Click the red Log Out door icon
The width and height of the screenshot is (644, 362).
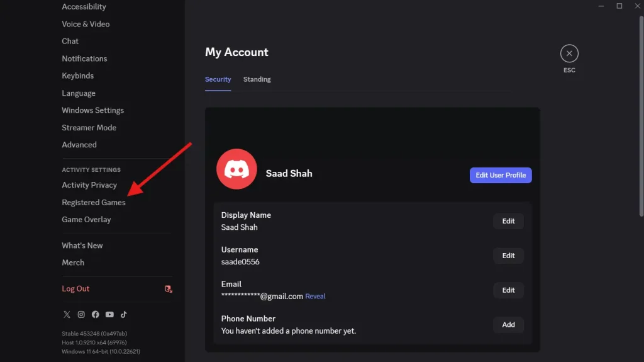168,289
